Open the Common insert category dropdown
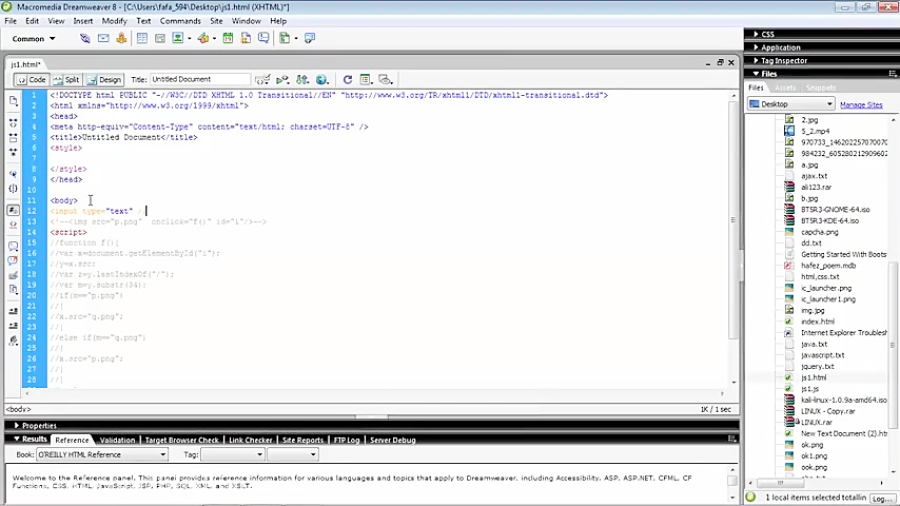 point(34,38)
